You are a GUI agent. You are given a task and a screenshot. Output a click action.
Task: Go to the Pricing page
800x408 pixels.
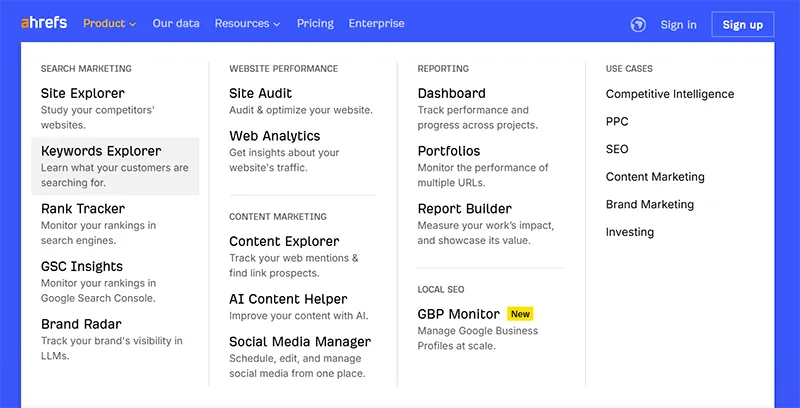click(315, 23)
